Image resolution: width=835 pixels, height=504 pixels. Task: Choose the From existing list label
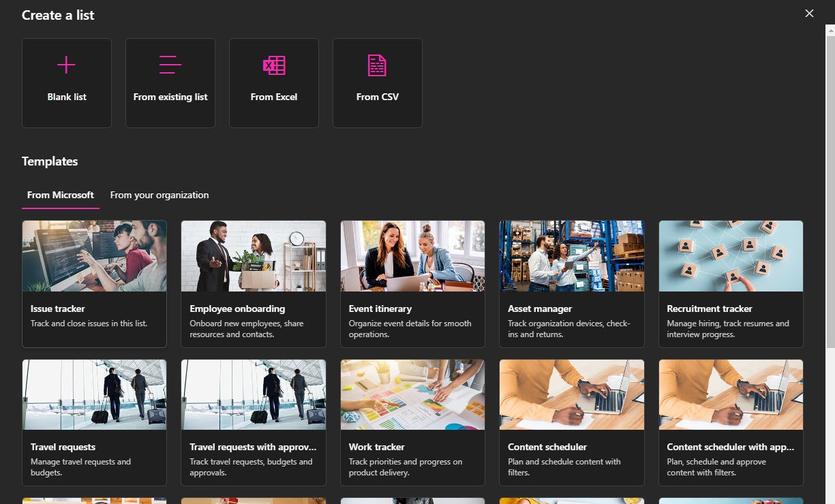[170, 97]
